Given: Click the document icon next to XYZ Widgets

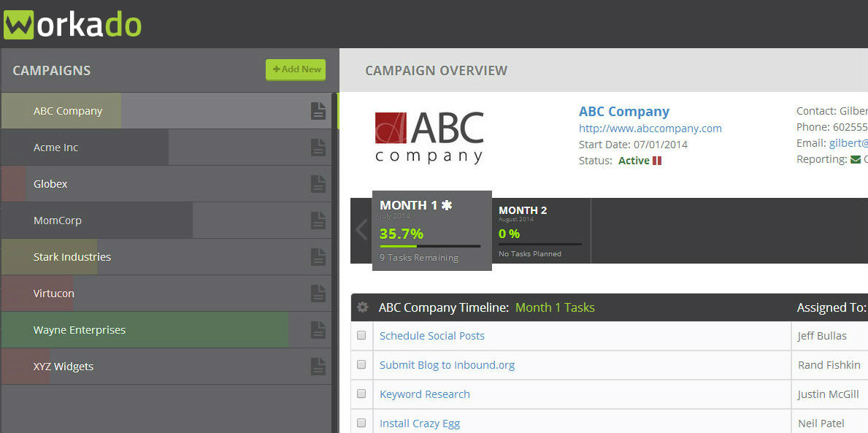Looking at the screenshot, I should tap(318, 366).
